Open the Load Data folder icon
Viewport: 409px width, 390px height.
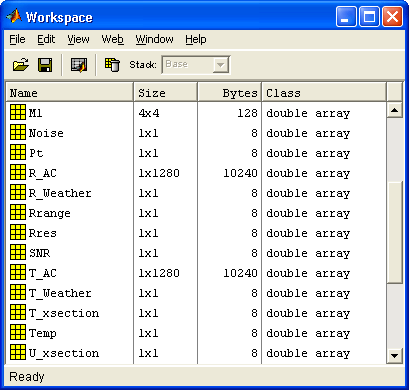tap(21, 65)
